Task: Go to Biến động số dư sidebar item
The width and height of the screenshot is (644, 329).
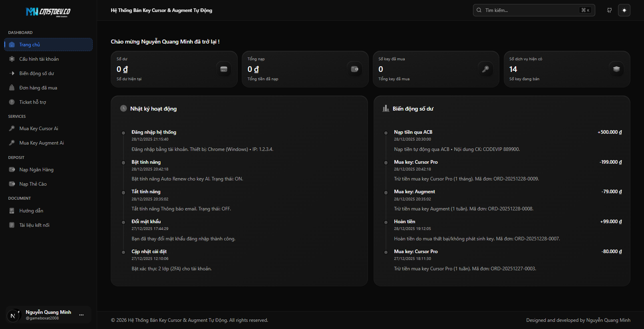Action: (36, 73)
